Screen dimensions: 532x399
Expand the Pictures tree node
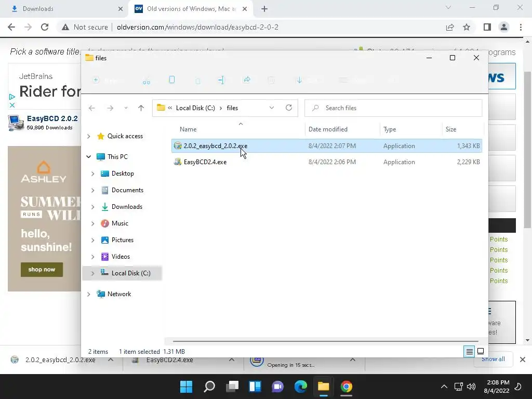point(92,240)
